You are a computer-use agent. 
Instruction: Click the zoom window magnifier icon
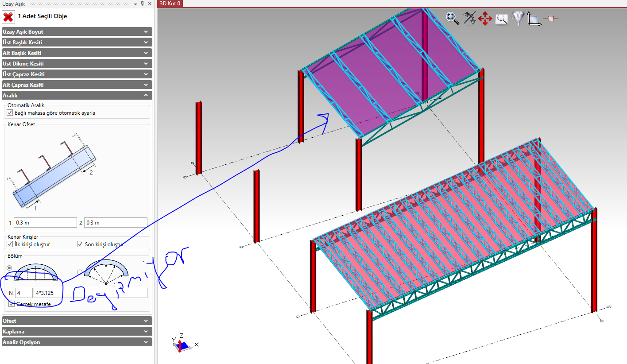click(x=502, y=19)
